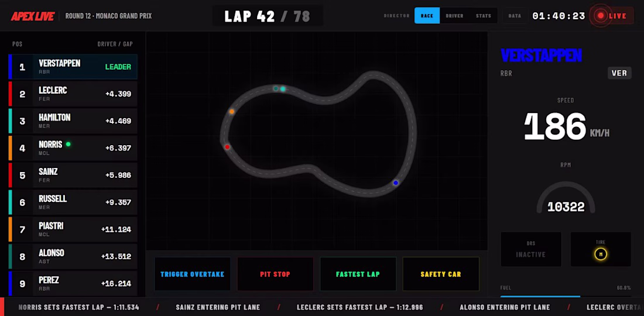This screenshot has height=316, width=644.
Task: Select Piastri row in standings
Action: 73,229
